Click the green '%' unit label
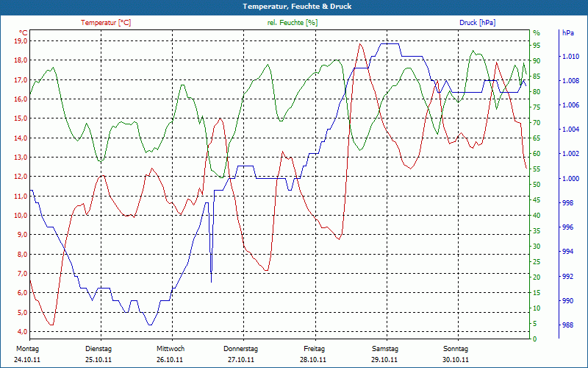This screenshot has width=588, height=368. click(537, 33)
